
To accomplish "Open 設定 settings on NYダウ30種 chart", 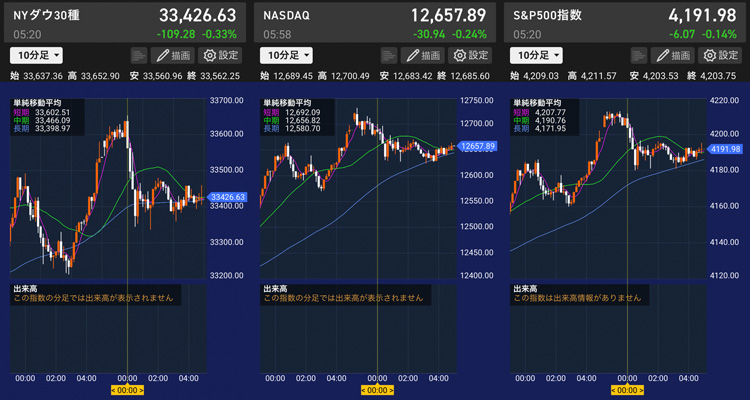I will click(x=221, y=56).
